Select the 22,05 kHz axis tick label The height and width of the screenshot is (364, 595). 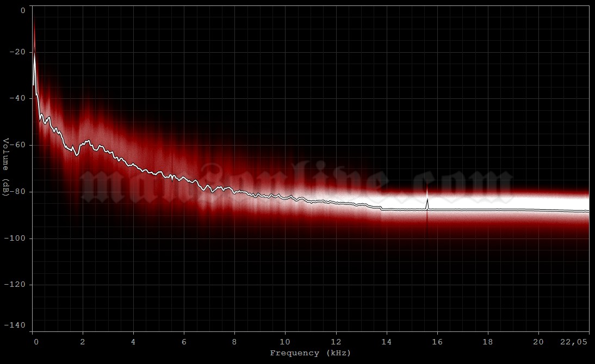point(574,342)
